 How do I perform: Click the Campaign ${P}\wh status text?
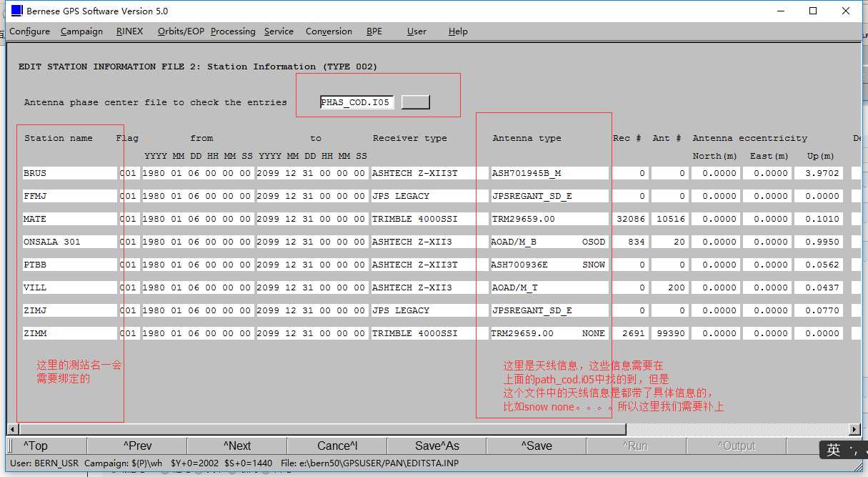click(124, 463)
